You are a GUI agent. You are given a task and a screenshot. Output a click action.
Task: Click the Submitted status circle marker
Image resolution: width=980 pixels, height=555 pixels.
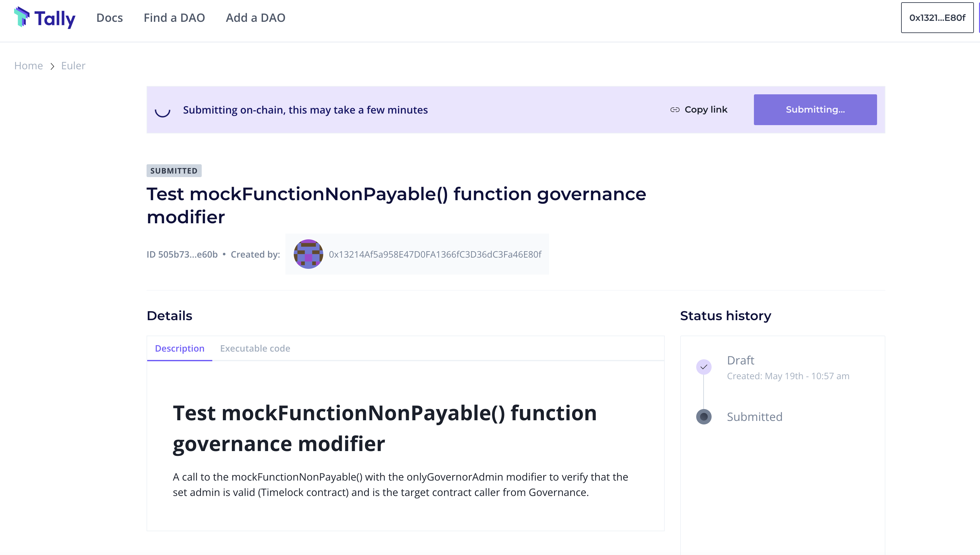point(704,417)
